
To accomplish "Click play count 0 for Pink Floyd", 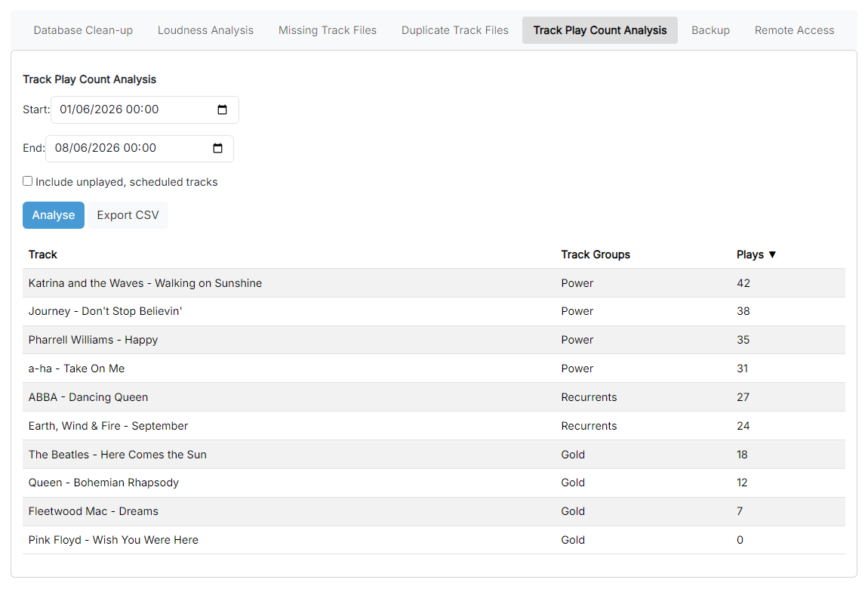I will point(740,540).
